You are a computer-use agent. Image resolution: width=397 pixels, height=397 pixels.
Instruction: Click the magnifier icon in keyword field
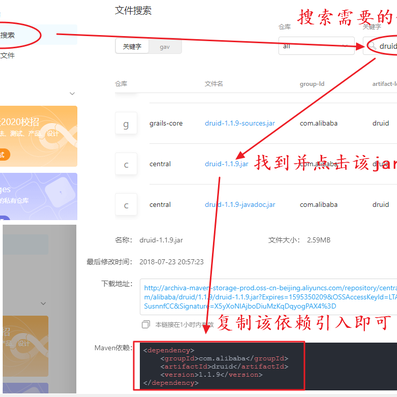[373, 46]
